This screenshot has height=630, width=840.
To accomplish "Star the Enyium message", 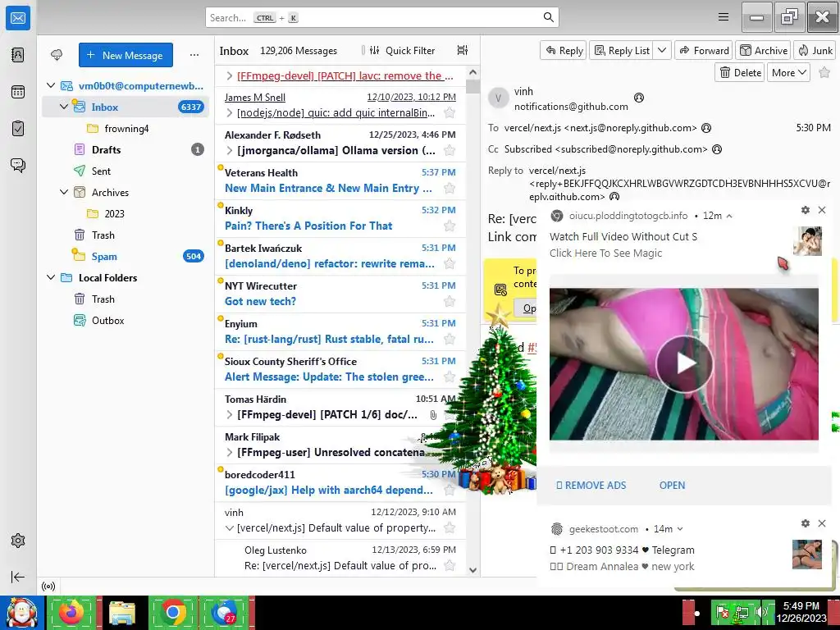I will (450, 339).
